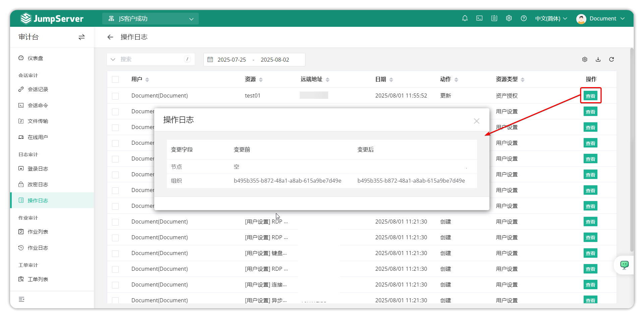Toggle the select-all header checkbox
This screenshot has width=644, height=315.
(115, 79)
